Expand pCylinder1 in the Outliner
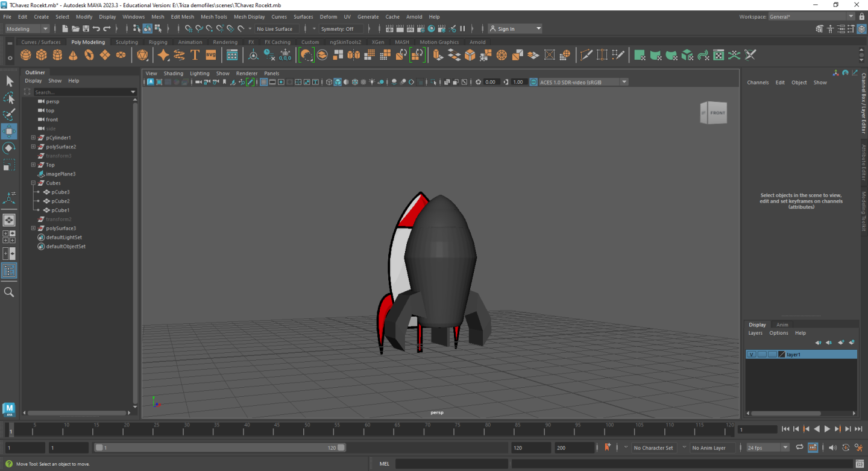Screen dimensions: 868x471 (33, 138)
